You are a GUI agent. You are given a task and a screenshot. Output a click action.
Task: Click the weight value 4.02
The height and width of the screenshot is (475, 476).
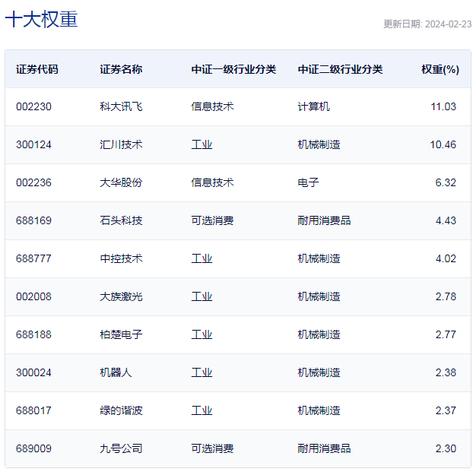coord(446,258)
